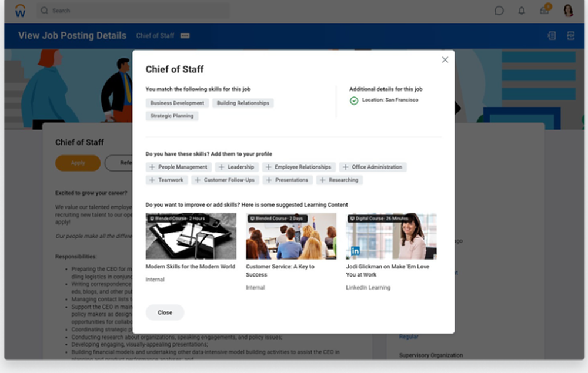Click the LinkedIn logo on the course thumbnail
This screenshot has height=373, width=588.
pyautogui.click(x=355, y=251)
